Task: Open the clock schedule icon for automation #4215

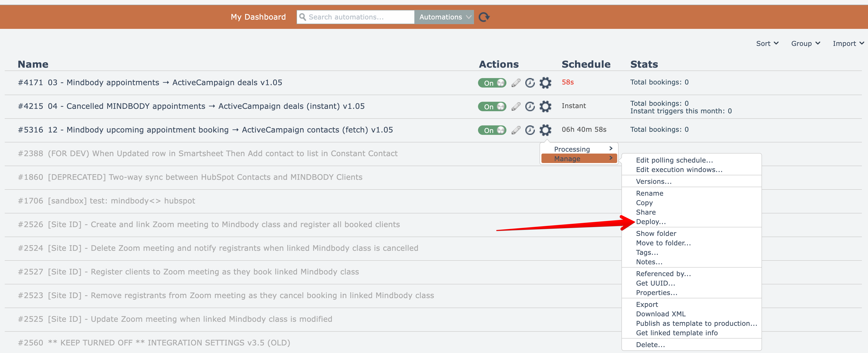Action: click(x=530, y=106)
